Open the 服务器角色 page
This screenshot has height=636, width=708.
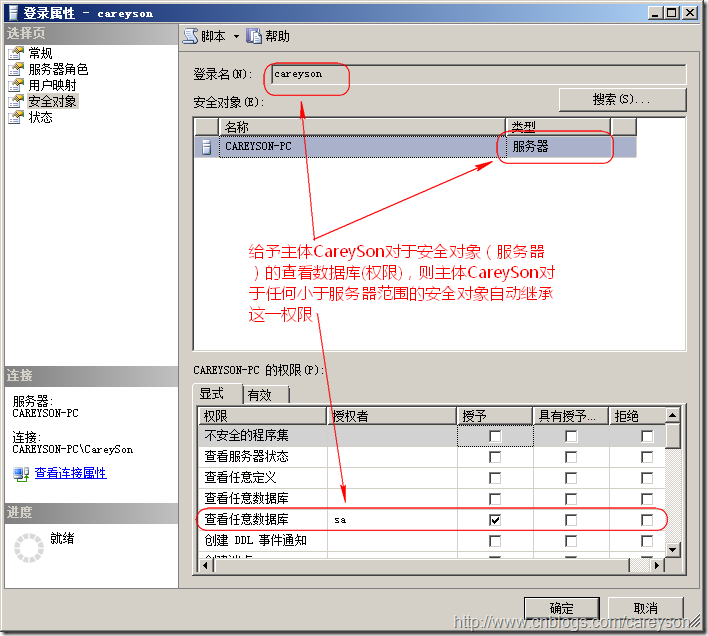[58, 69]
